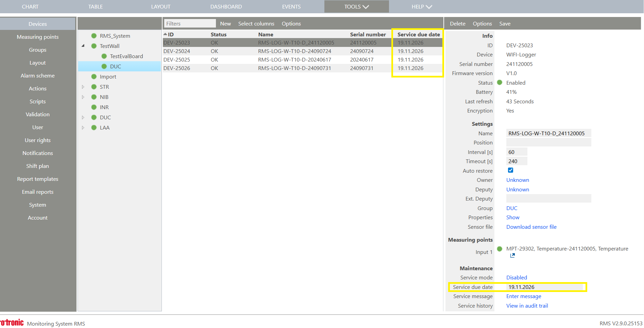This screenshot has height=328, width=644.
Task: Expand the STR tree node
Action: [x=83, y=87]
